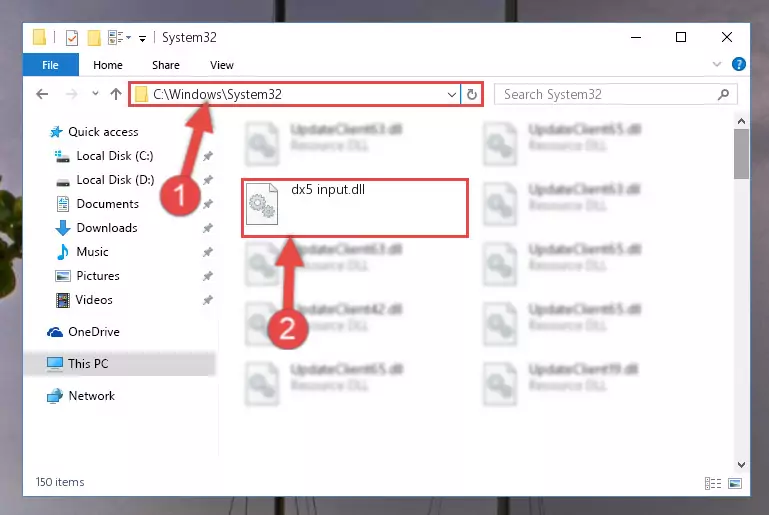Click the New Folder icon in quick access toolbar
This screenshot has width=769, height=515.
click(x=94, y=38)
